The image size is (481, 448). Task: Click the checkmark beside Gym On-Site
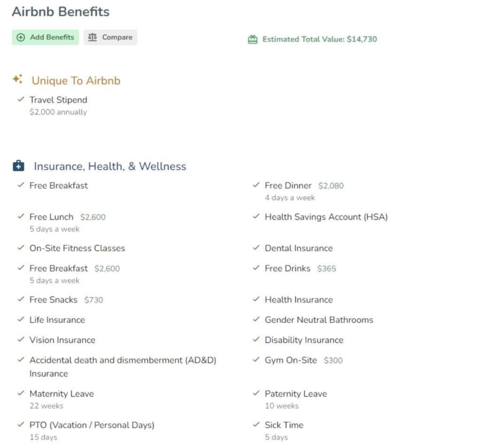(256, 360)
